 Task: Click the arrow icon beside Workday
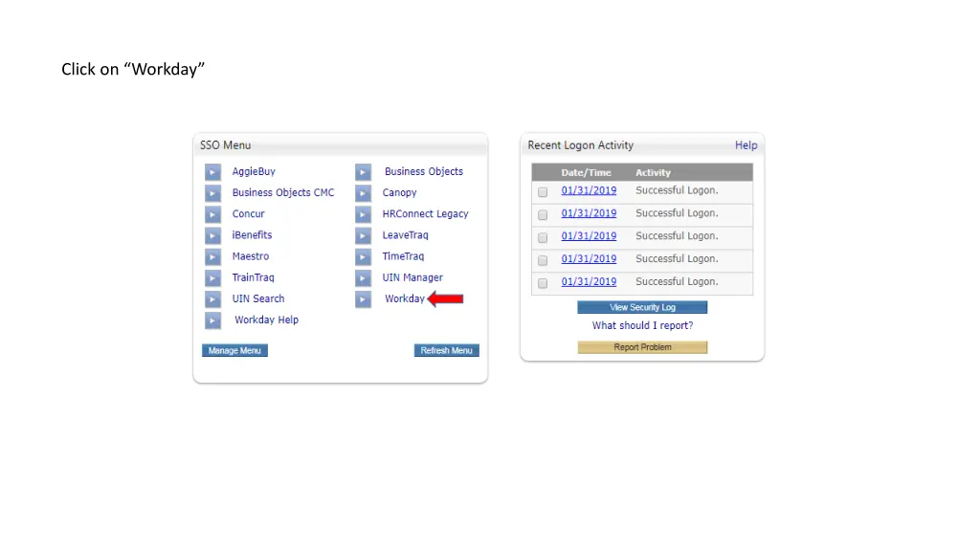(363, 299)
